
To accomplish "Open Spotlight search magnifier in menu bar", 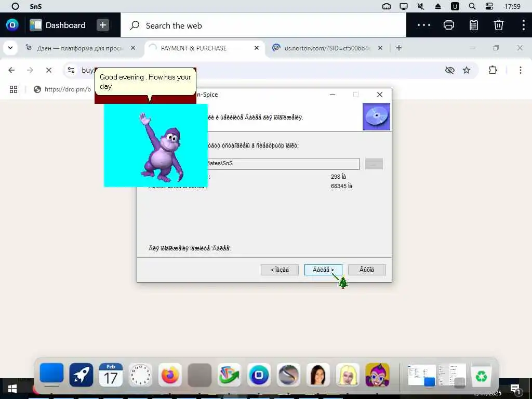I will point(472,6).
